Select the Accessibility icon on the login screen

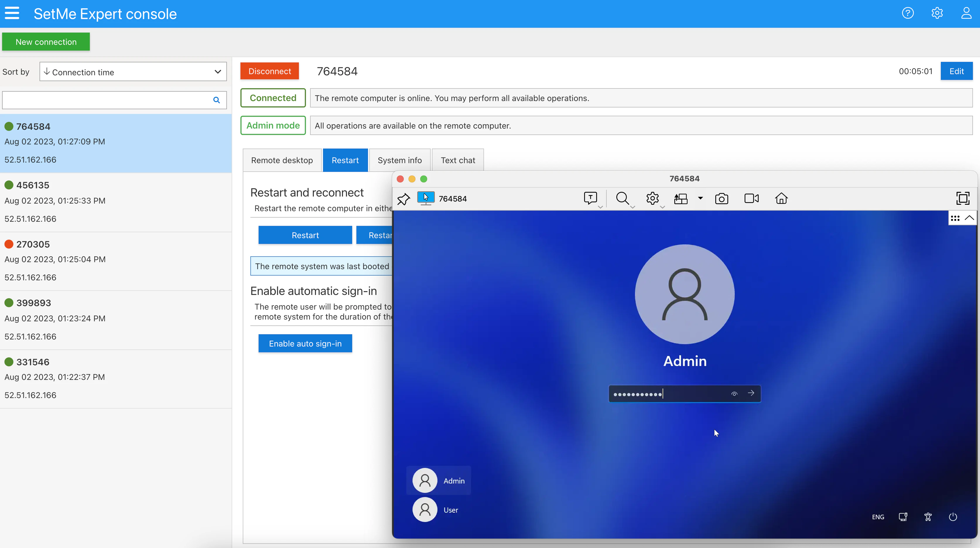pos(928,517)
